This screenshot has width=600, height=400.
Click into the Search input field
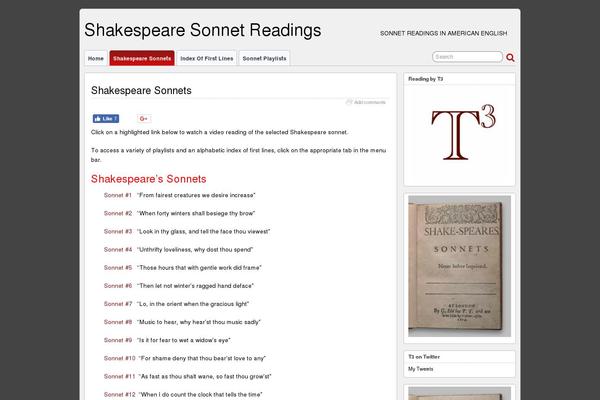(x=467, y=57)
